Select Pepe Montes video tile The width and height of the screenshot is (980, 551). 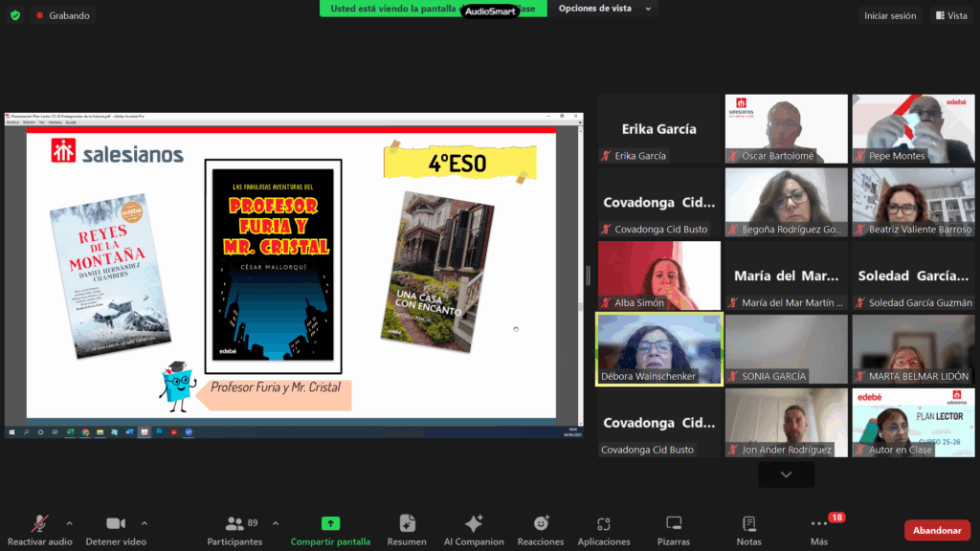[x=913, y=129]
